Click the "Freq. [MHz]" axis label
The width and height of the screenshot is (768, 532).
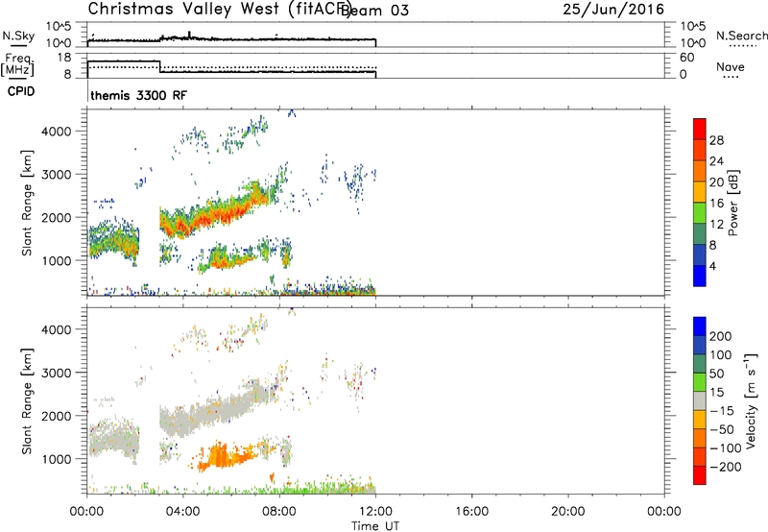point(17,65)
